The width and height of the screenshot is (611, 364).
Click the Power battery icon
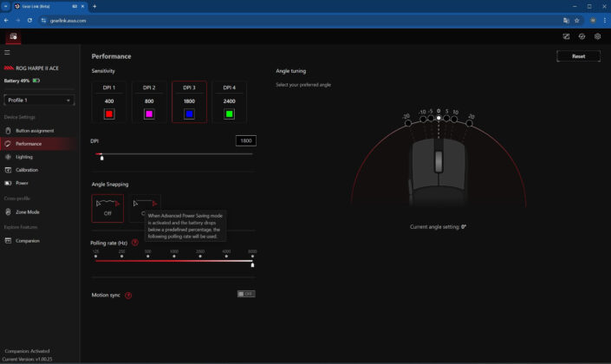tap(8, 183)
